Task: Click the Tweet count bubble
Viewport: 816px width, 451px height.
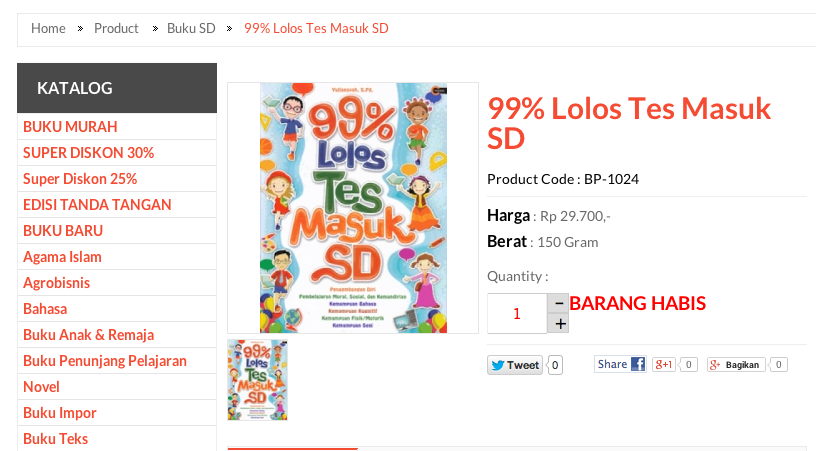Action: point(555,365)
